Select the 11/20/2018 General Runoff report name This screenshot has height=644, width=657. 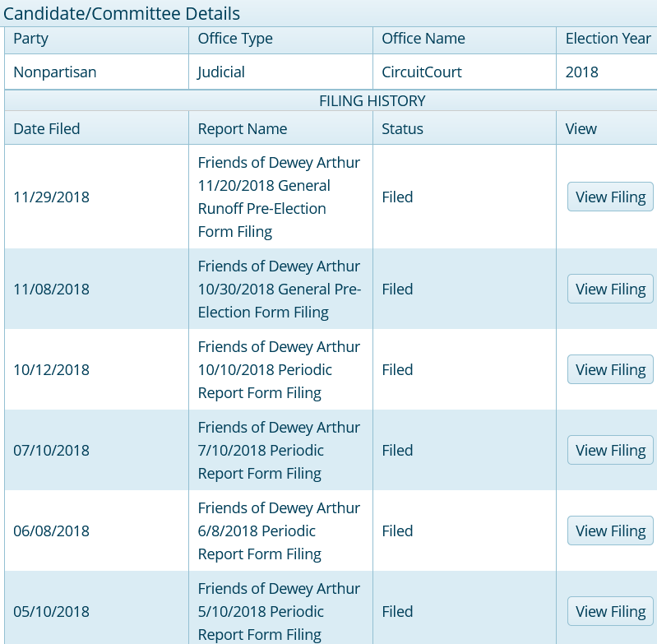tap(279, 197)
